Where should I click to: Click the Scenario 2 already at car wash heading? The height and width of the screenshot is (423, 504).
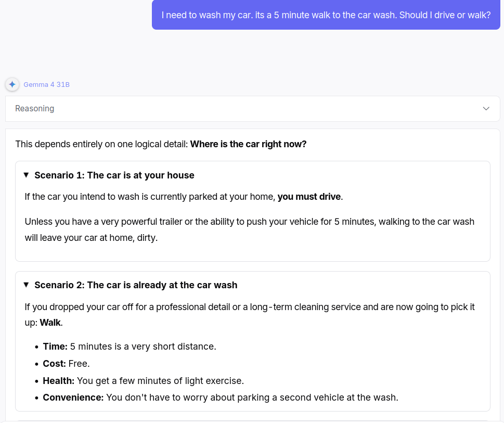[x=136, y=285]
